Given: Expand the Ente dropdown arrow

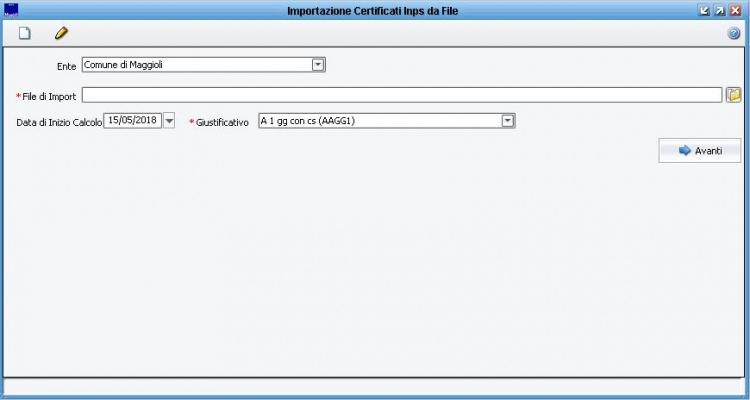Looking at the screenshot, I should [318, 65].
